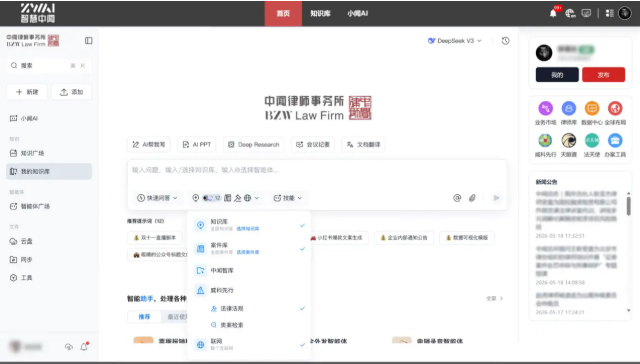Open the apps grid icon in top bar
640x364 pixels.
click(609, 13)
